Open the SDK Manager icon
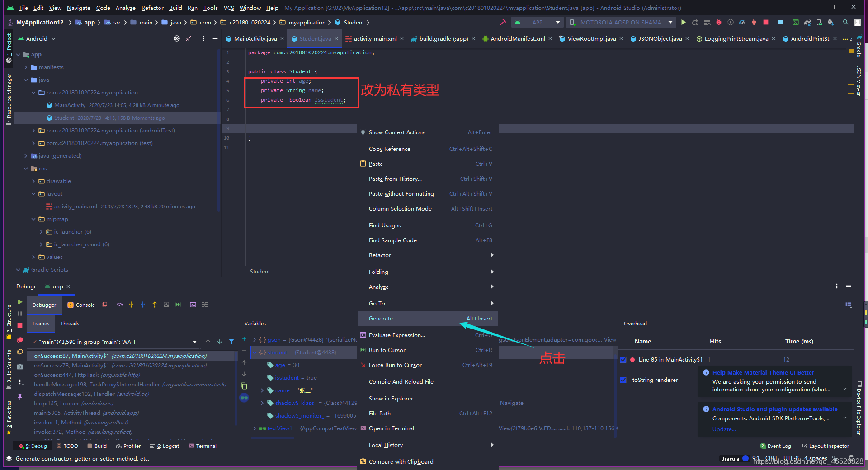 click(831, 22)
